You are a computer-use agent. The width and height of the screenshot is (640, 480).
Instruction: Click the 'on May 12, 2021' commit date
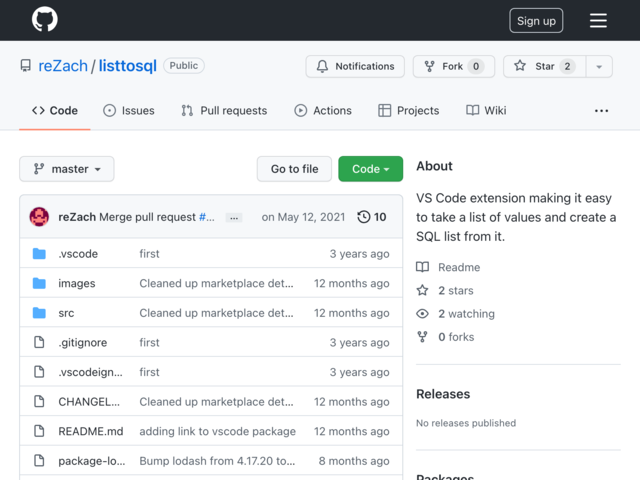303,217
